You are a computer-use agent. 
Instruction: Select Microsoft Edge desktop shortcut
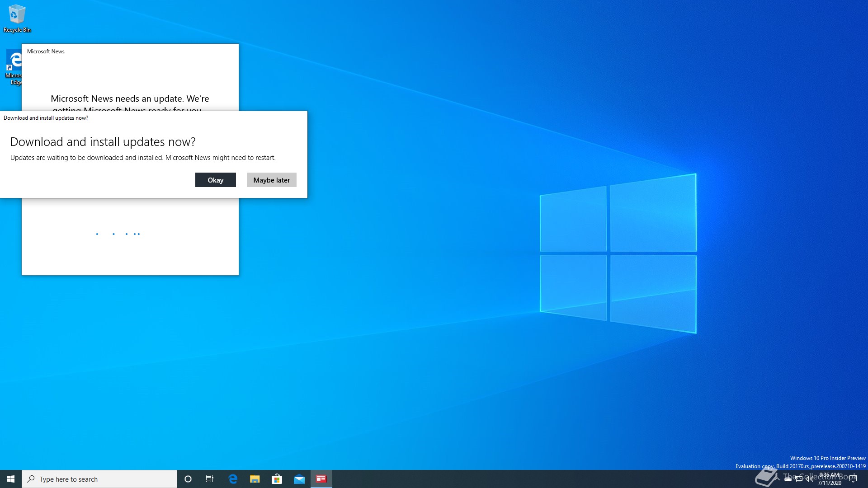coord(14,67)
